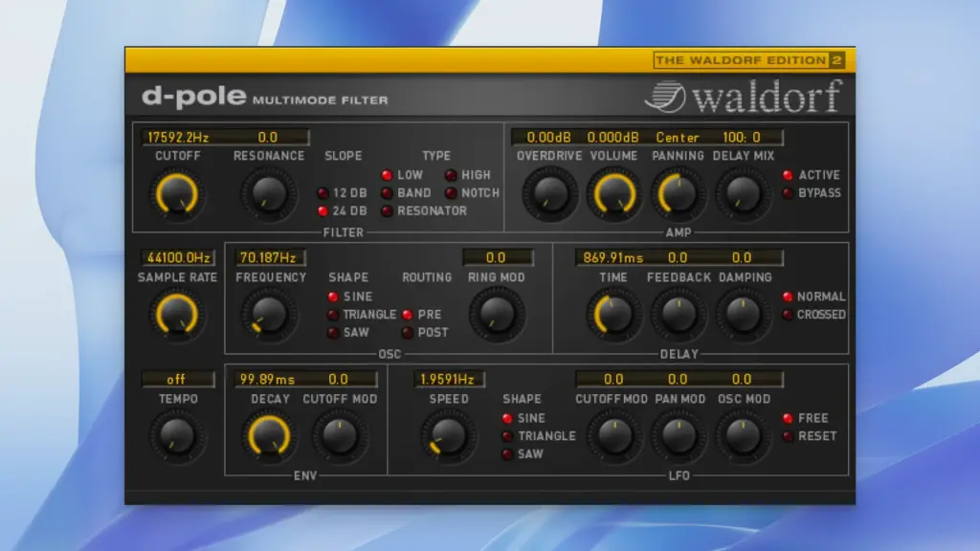Click the Cutoff frequency value display

tap(178, 137)
